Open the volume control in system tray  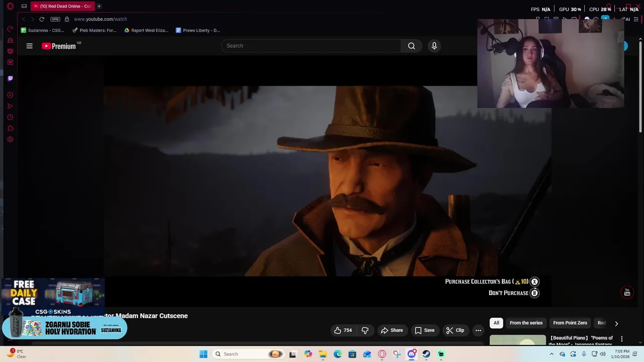point(603,354)
